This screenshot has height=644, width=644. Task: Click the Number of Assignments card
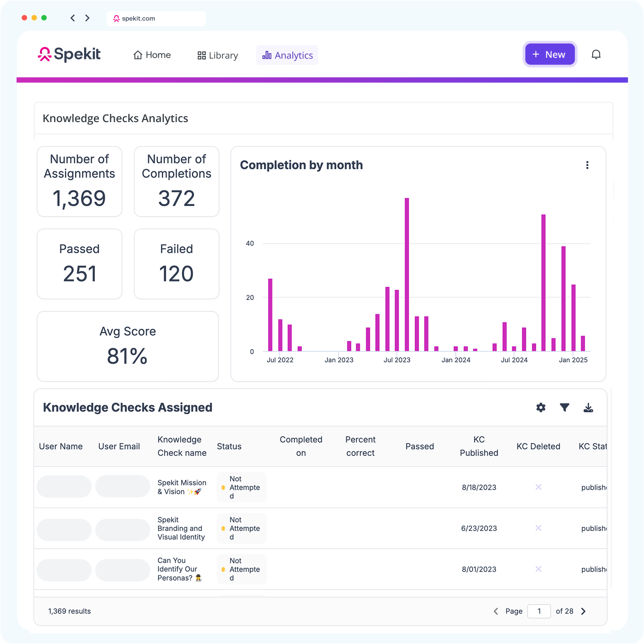pos(80,182)
